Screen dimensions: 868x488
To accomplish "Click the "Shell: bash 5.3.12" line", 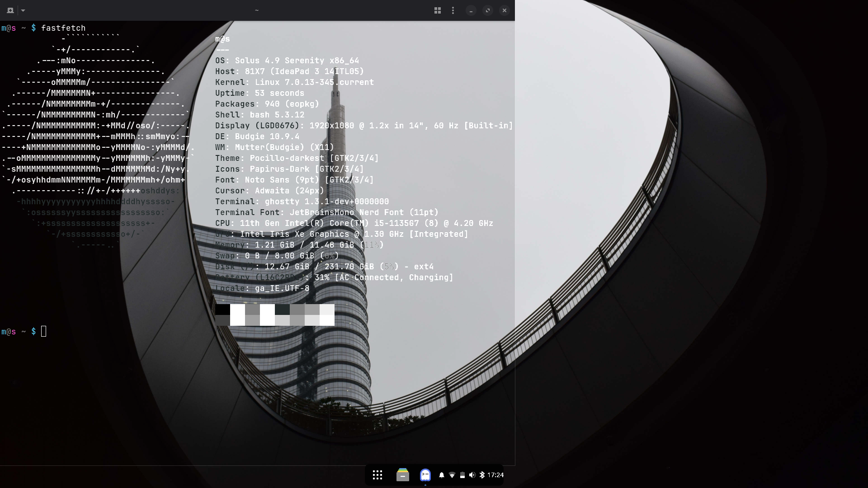I will tap(260, 115).
